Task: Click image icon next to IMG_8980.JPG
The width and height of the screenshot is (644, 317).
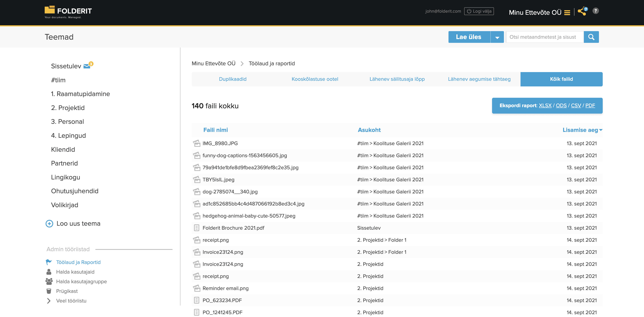Action: pyautogui.click(x=197, y=143)
